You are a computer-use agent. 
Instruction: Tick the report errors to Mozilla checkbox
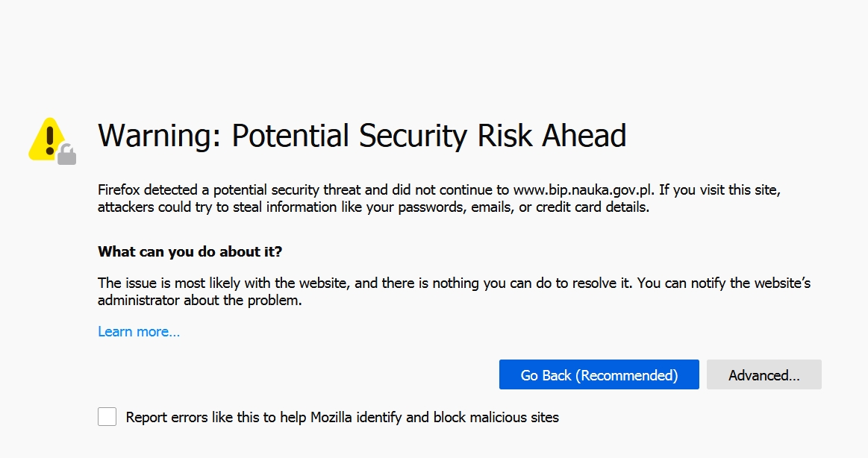[x=107, y=416]
